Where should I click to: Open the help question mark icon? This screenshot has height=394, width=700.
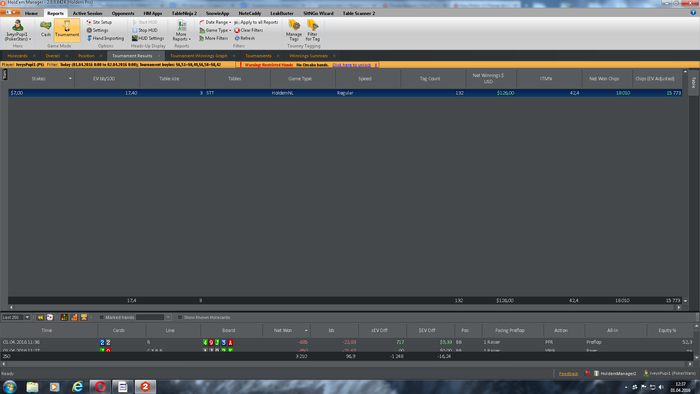(x=693, y=13)
